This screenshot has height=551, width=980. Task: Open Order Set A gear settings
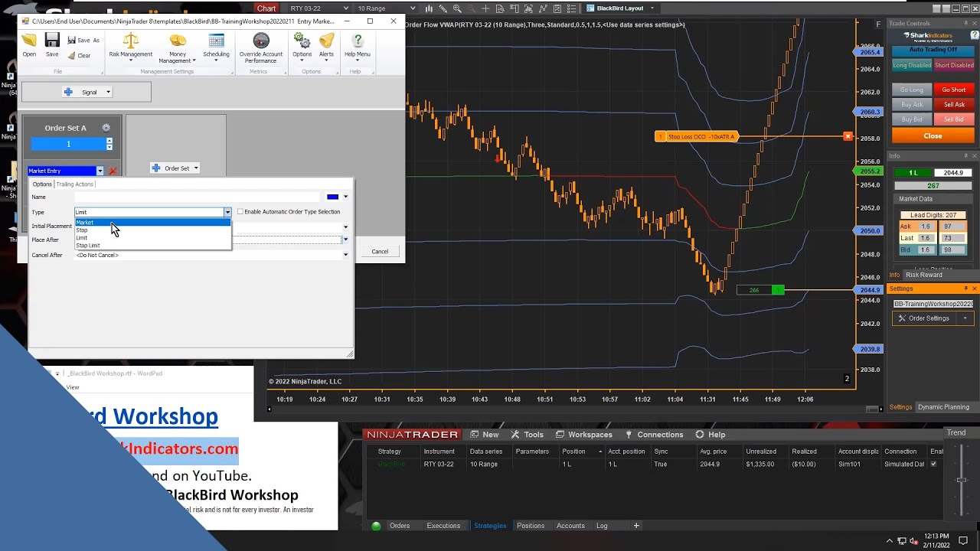point(106,128)
